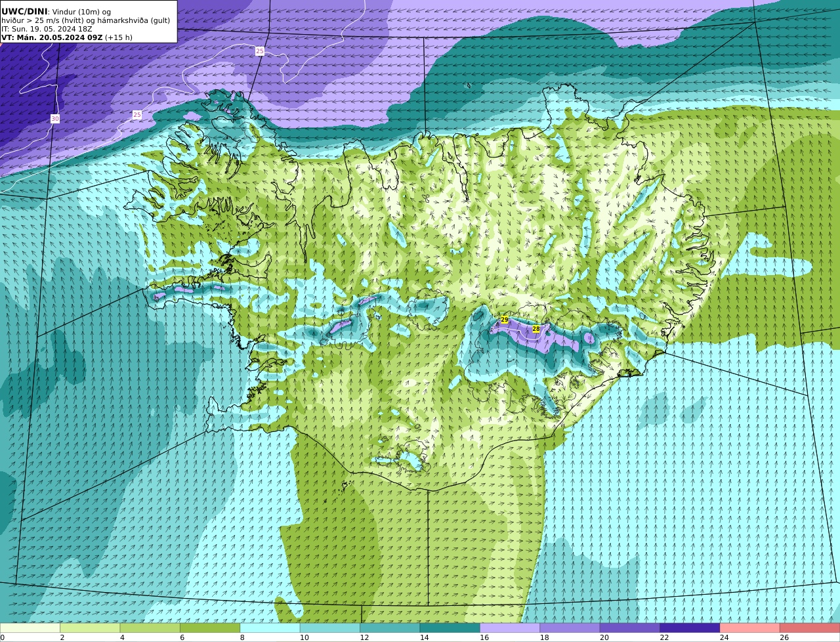Click the legend scale value "24"
Viewport: 840px width, 642px height.
click(x=724, y=637)
